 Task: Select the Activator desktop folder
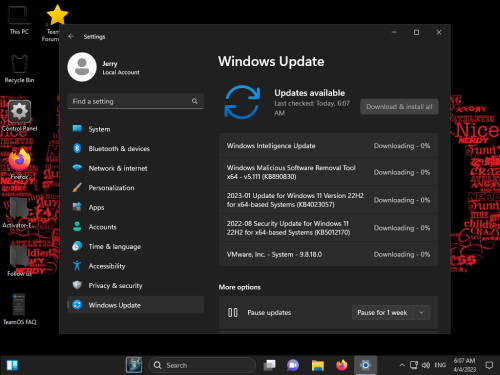pyautogui.click(x=19, y=213)
